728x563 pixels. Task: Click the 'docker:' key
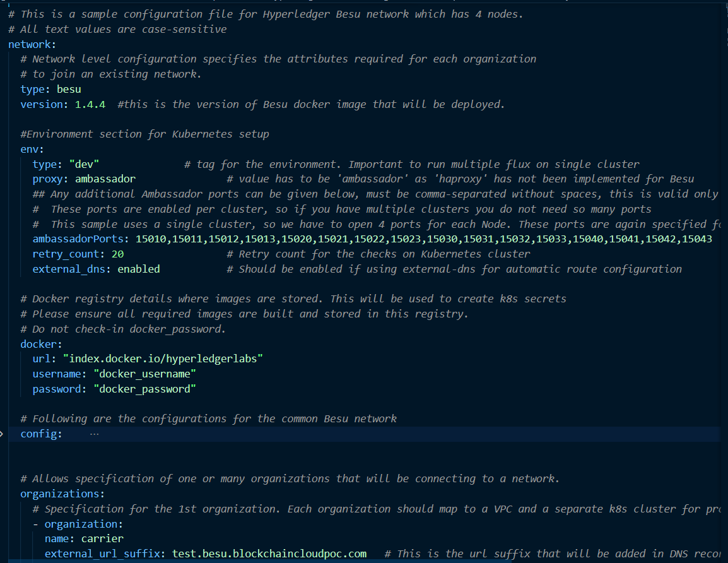pyautogui.click(x=42, y=344)
